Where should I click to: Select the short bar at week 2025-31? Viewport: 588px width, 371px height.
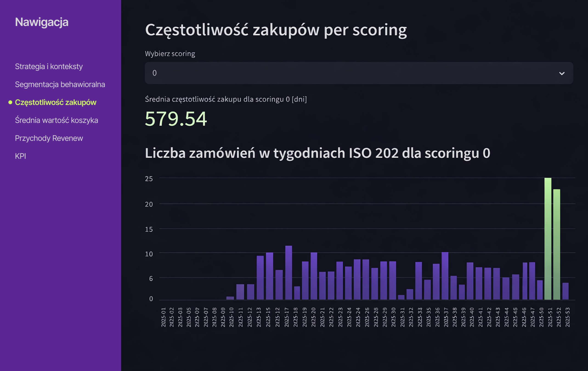[401, 297]
